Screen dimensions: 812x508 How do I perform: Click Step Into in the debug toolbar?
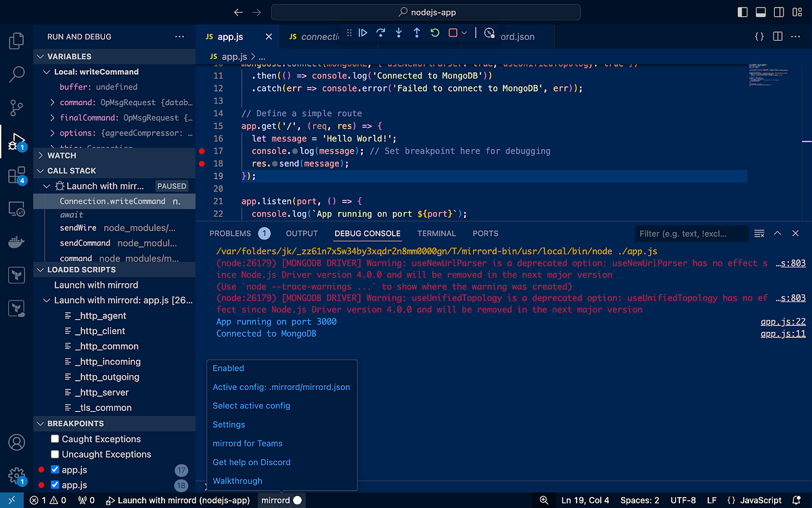tap(399, 32)
